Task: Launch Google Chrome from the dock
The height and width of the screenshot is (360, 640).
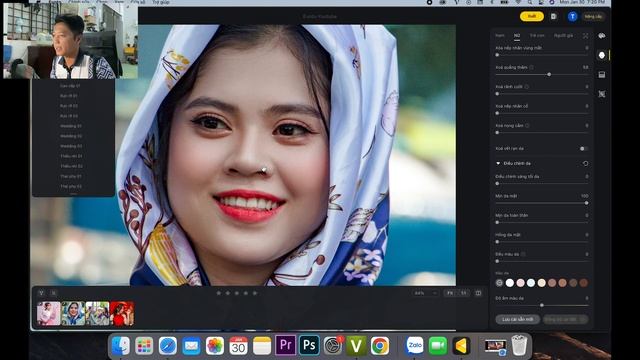Action: pos(380,346)
